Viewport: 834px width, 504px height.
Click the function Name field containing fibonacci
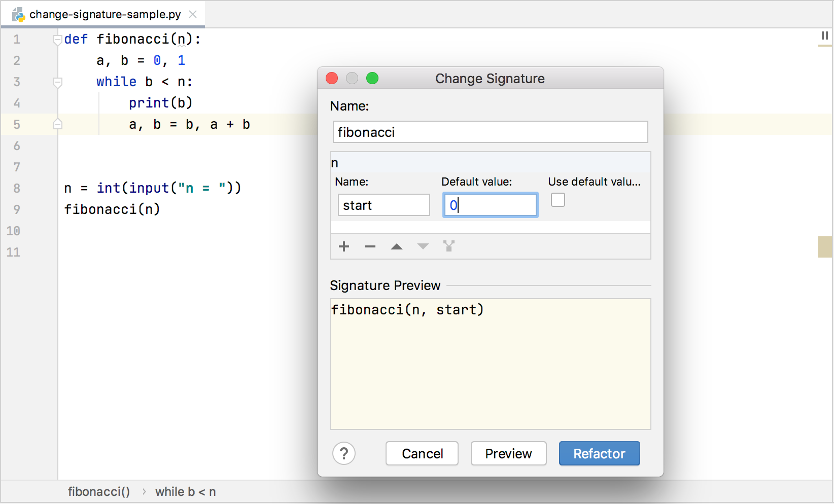(x=490, y=132)
